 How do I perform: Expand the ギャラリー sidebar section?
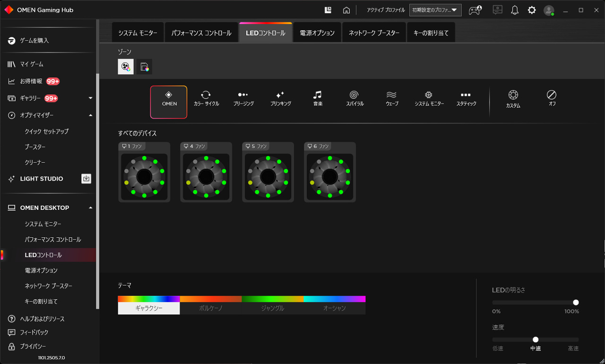coord(90,98)
